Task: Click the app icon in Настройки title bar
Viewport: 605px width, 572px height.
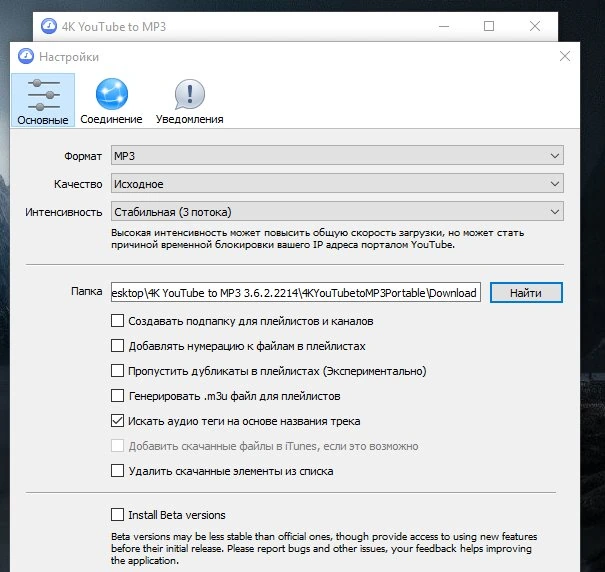Action: coord(26,56)
